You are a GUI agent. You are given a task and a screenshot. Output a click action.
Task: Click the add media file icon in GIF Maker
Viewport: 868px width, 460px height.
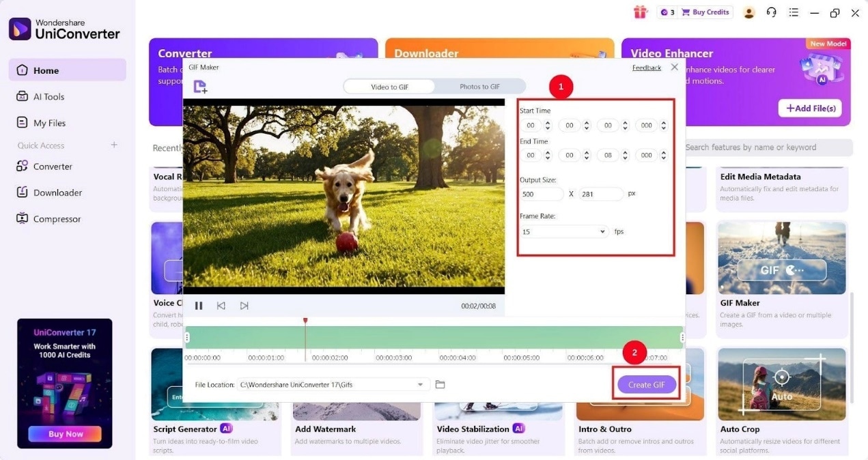200,87
